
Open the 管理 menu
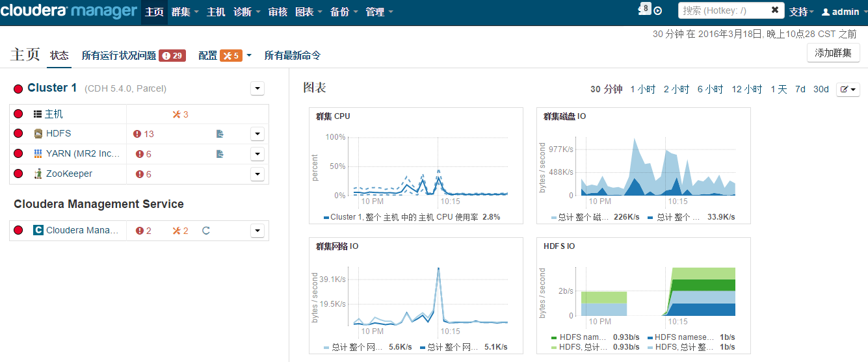click(378, 12)
